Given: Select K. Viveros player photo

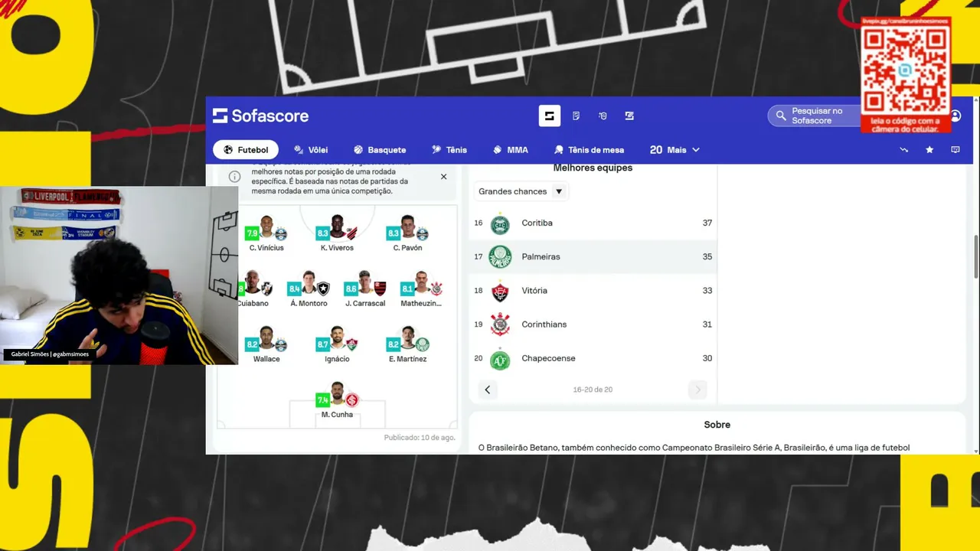Looking at the screenshot, I should pos(337,227).
